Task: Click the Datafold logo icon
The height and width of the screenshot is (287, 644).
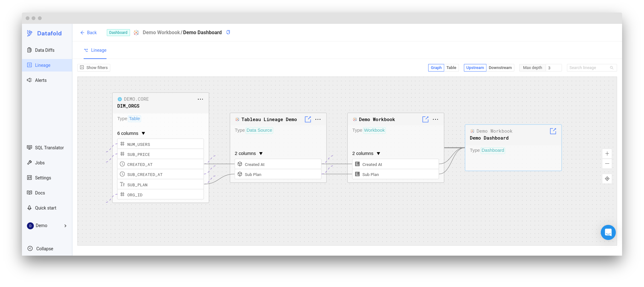Action: (x=30, y=33)
